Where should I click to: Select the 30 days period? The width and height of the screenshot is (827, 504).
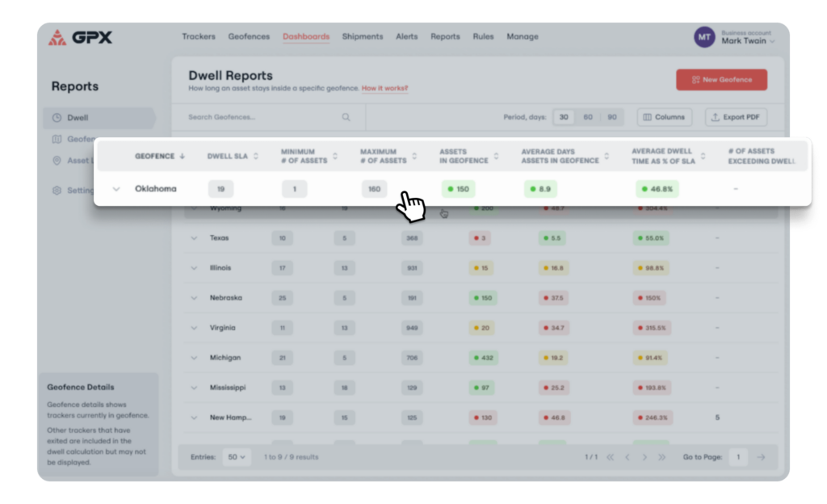pyautogui.click(x=564, y=117)
